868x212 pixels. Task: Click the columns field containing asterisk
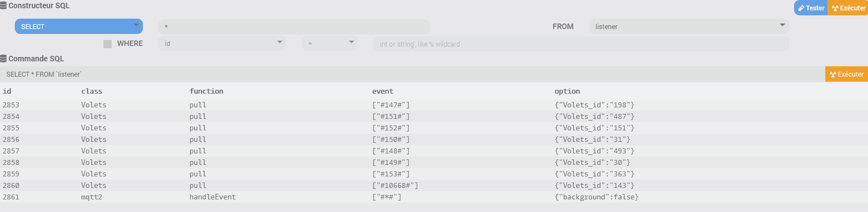pos(294,26)
